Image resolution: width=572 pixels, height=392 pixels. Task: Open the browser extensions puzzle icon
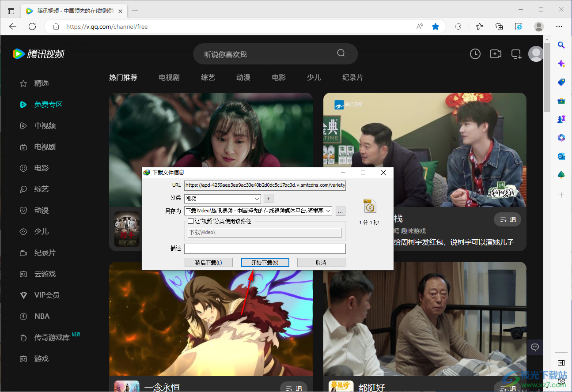point(458,26)
